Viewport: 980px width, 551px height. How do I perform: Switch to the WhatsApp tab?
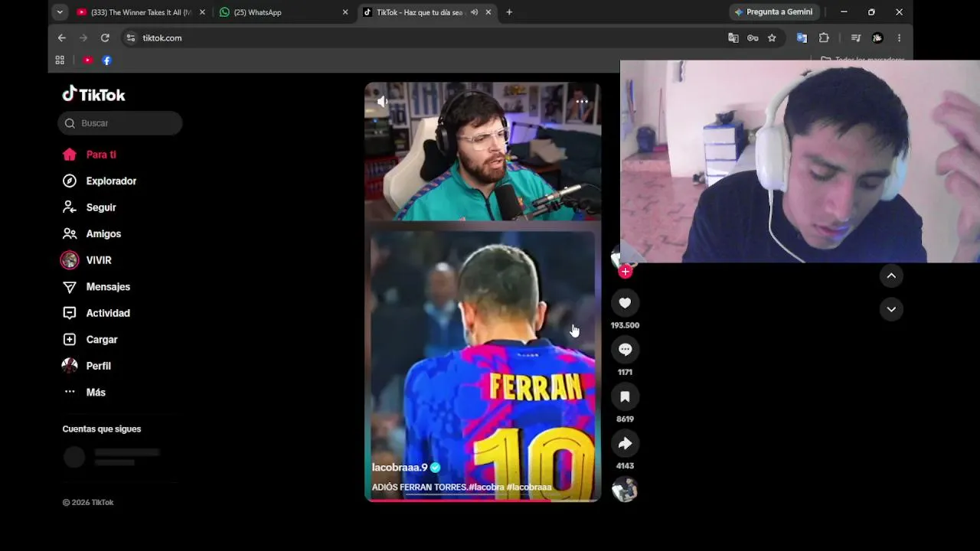coord(284,12)
